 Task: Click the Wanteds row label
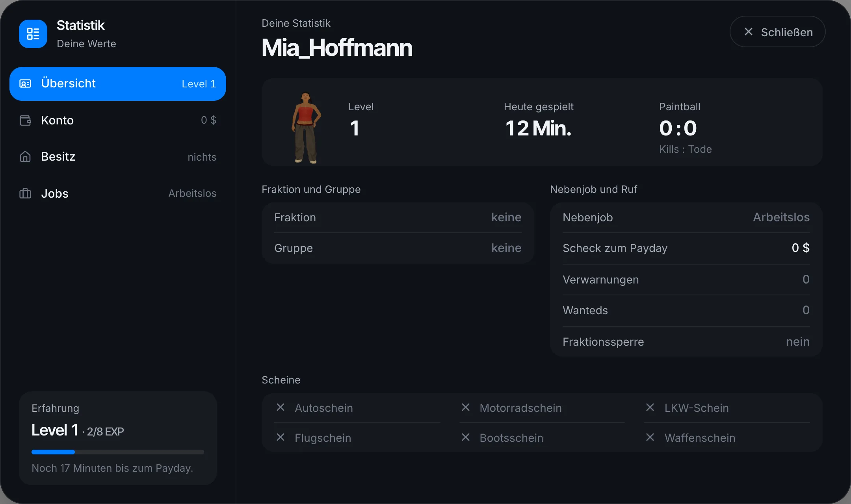585,310
